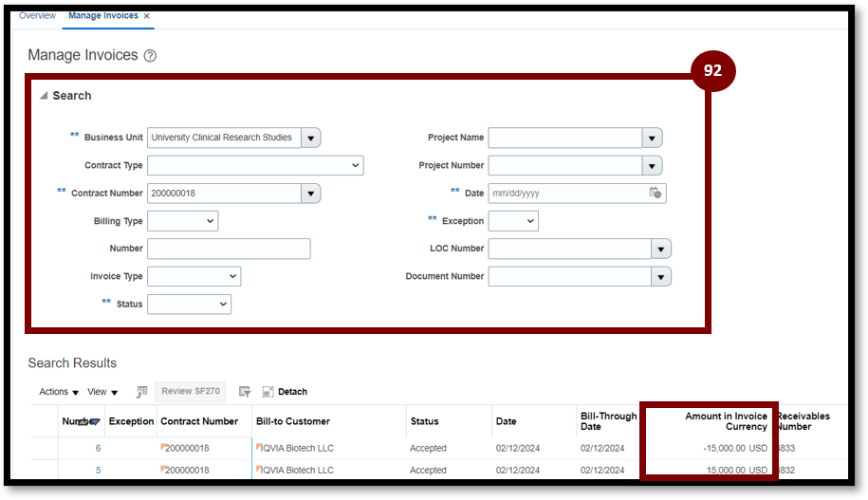Click the 15,000.00 USD amount in invoice 5 row
The width and height of the screenshot is (868, 500).
click(x=737, y=471)
